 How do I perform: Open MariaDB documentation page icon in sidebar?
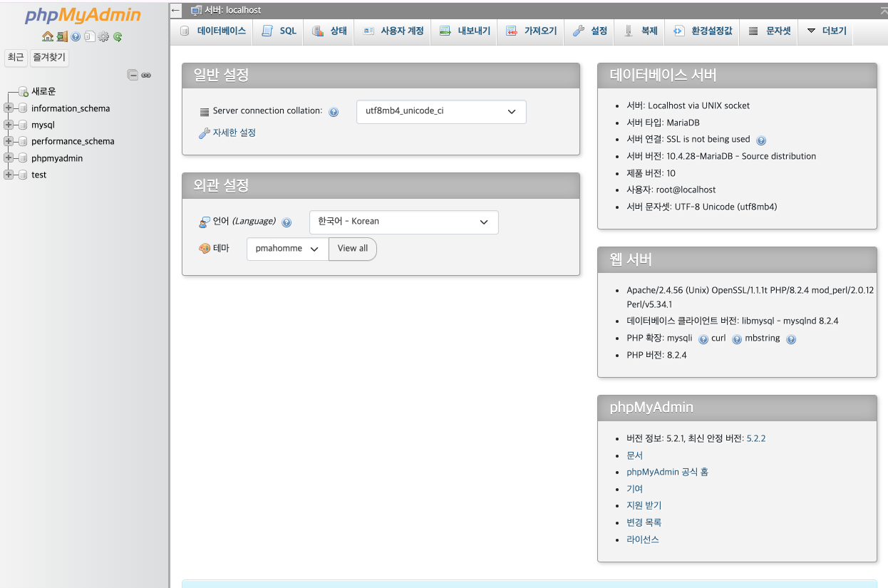tap(89, 36)
